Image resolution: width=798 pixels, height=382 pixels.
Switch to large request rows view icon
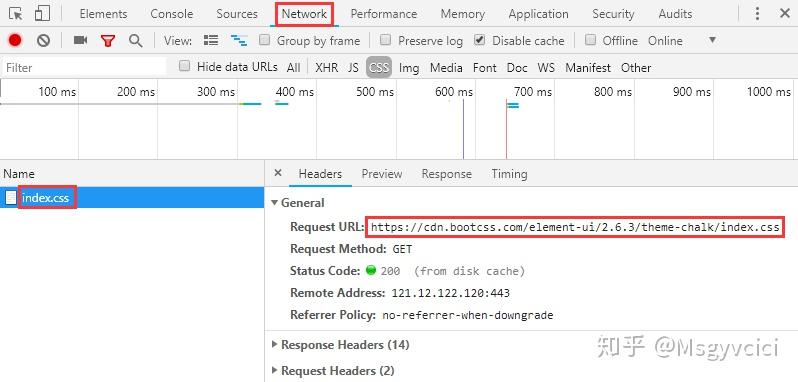211,40
